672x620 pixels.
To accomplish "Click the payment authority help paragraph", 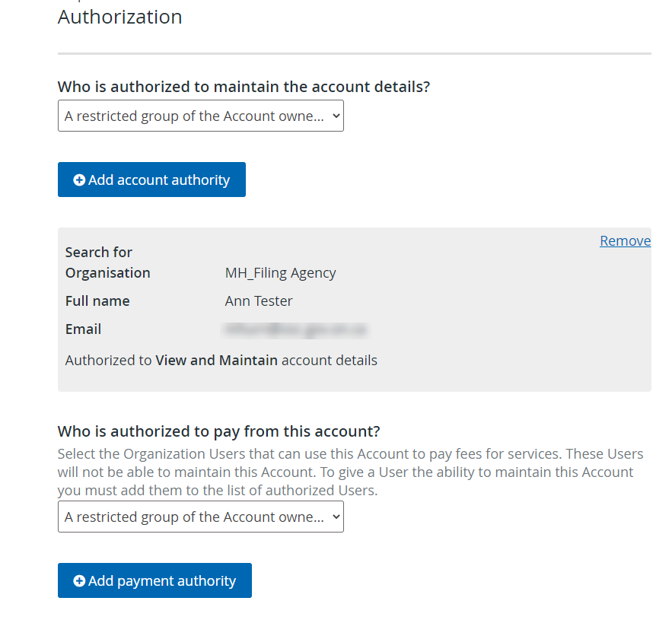I will [351, 472].
